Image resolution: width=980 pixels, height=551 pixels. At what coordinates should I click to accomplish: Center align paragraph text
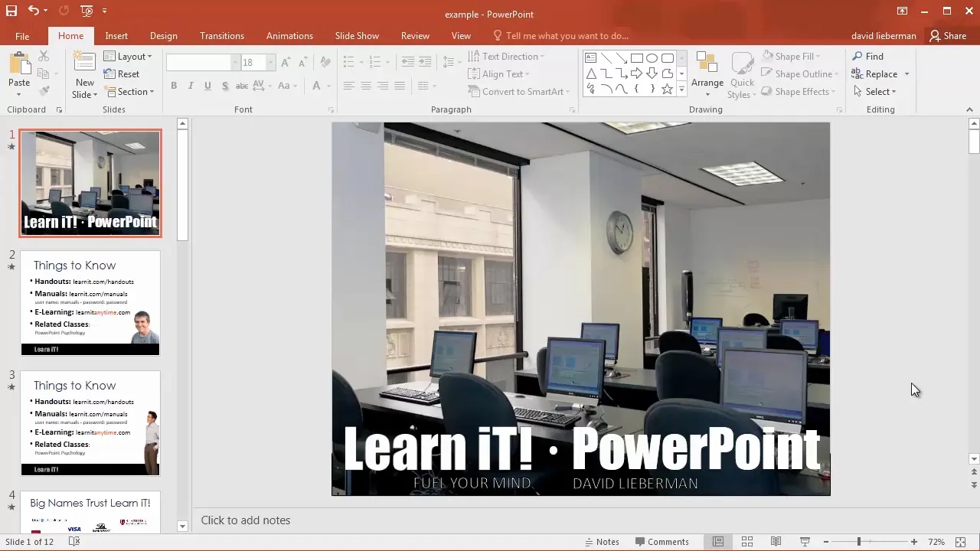click(x=366, y=86)
